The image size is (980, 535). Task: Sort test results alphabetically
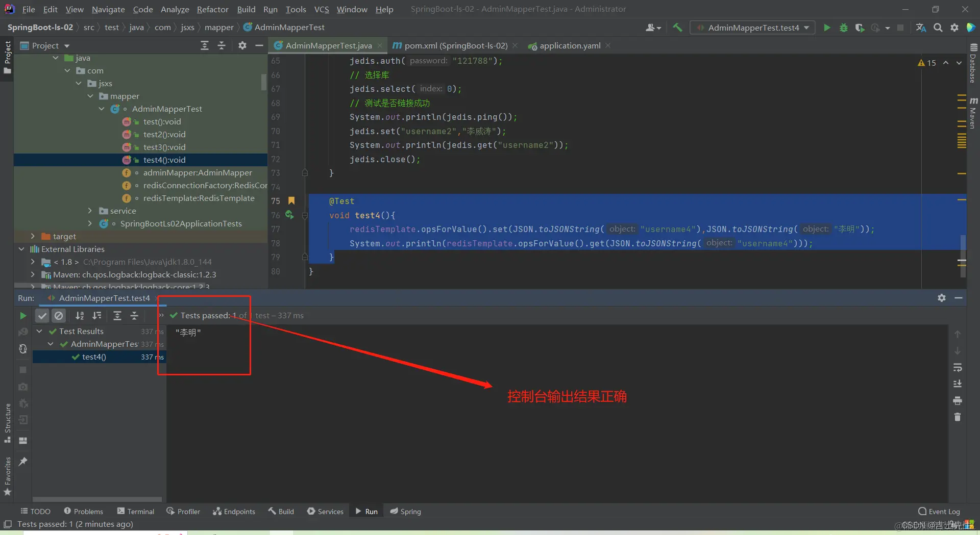pyautogui.click(x=80, y=316)
